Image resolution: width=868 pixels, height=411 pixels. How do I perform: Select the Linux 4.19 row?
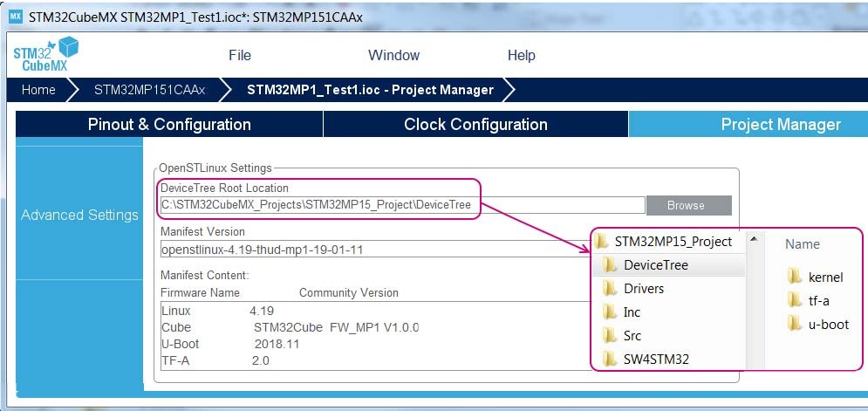pos(375,312)
